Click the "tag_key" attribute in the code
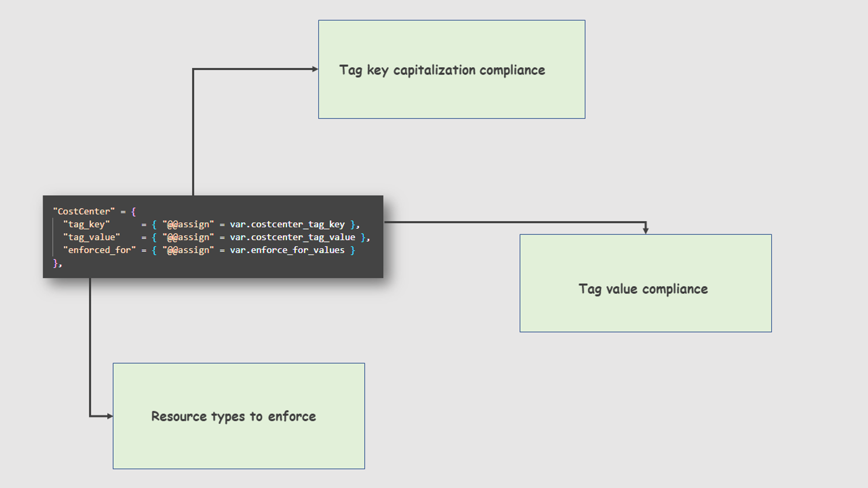This screenshot has width=868, height=488. pyautogui.click(x=86, y=224)
